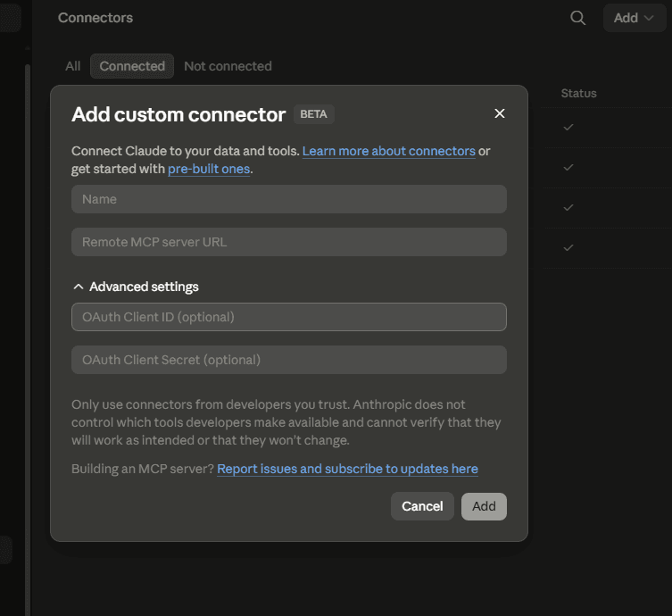The image size is (672, 616).
Task: Focus the Remote MCP server URL field
Action: click(289, 242)
